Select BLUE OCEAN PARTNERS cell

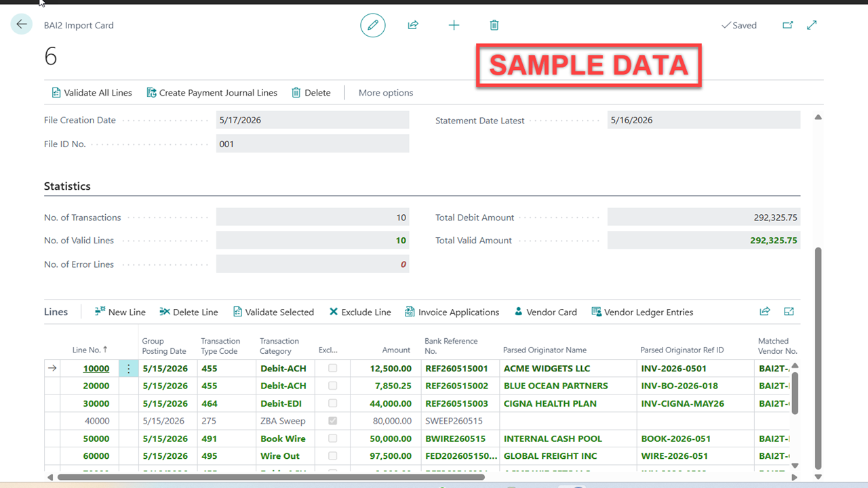point(567,386)
